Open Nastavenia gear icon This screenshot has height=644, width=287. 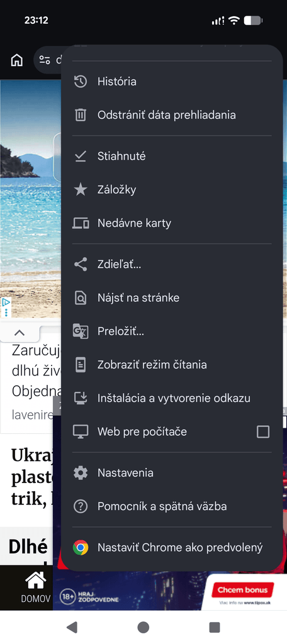[x=80, y=473]
